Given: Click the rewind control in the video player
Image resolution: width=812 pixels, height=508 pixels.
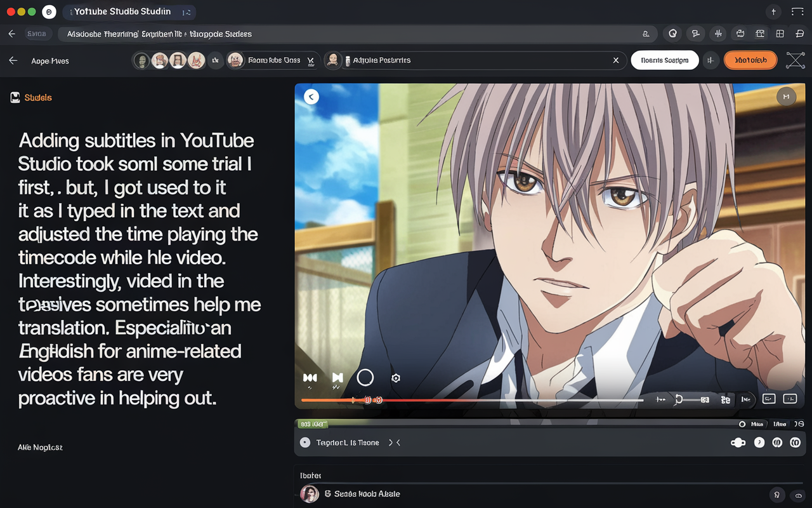Looking at the screenshot, I should (x=310, y=378).
